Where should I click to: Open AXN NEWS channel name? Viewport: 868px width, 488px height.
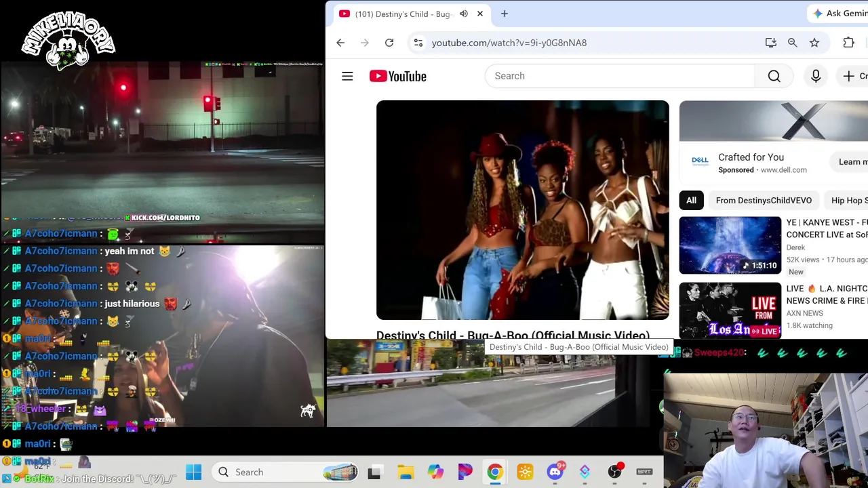click(805, 313)
